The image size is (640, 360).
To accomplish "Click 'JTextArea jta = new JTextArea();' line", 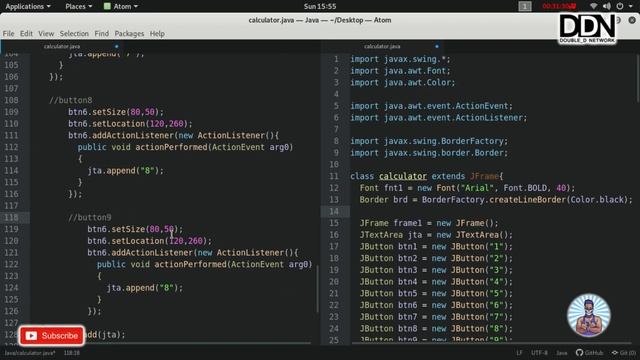I will pyautogui.click(x=436, y=235).
